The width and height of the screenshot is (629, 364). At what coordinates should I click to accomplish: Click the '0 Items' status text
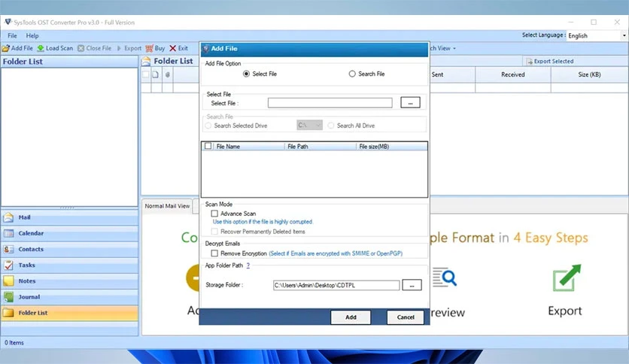coord(14,343)
